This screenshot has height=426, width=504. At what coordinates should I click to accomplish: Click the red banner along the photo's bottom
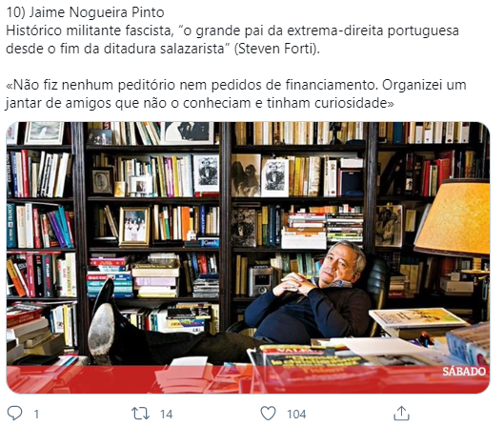click(248, 379)
